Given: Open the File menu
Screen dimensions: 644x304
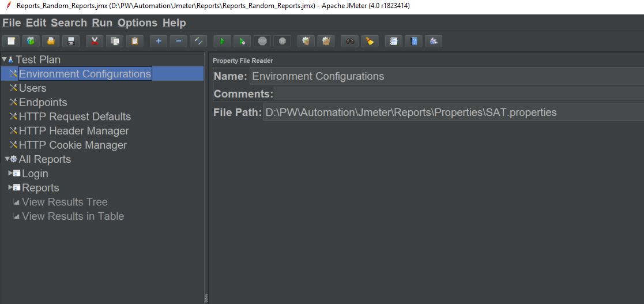Looking at the screenshot, I should [12, 23].
